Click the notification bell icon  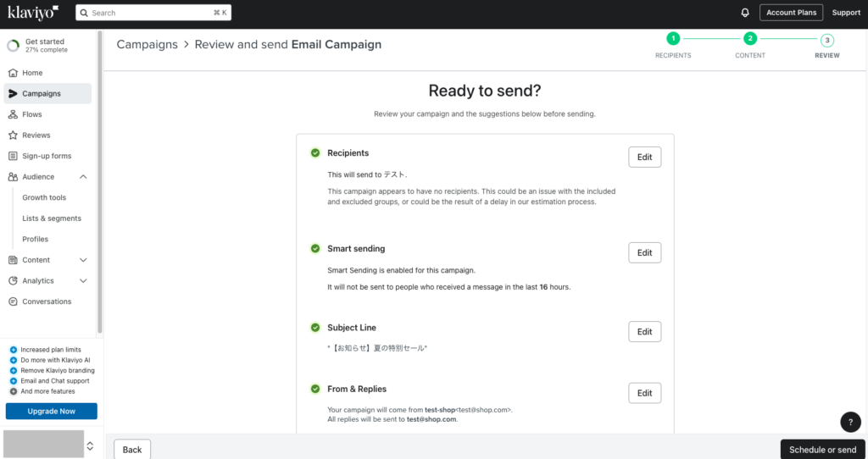pos(745,13)
